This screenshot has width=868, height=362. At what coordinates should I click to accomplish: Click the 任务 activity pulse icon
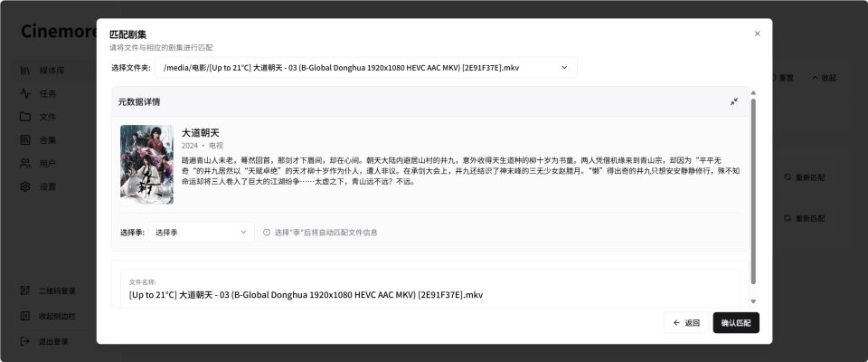(x=25, y=94)
